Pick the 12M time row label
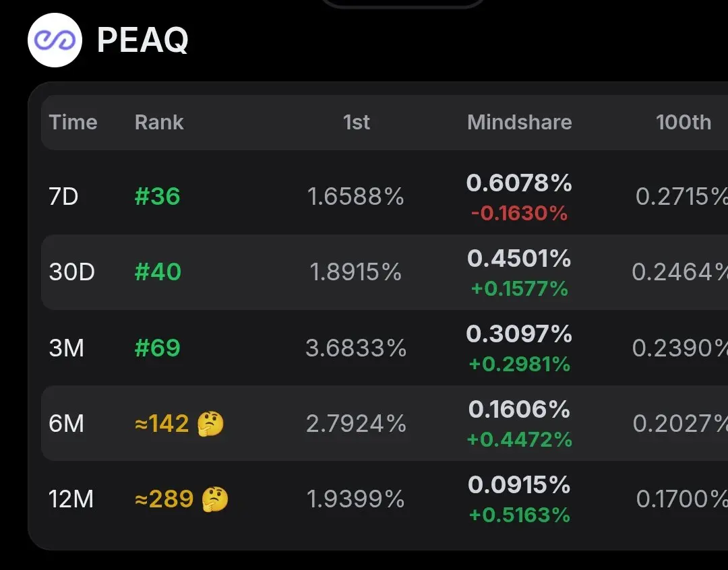The width and height of the screenshot is (728, 570). (71, 499)
